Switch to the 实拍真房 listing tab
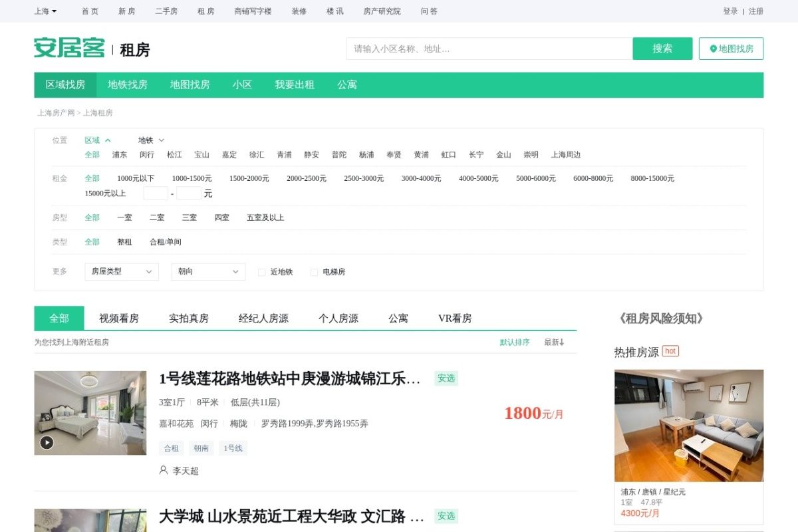Screen dimensions: 798x532 point(189,318)
